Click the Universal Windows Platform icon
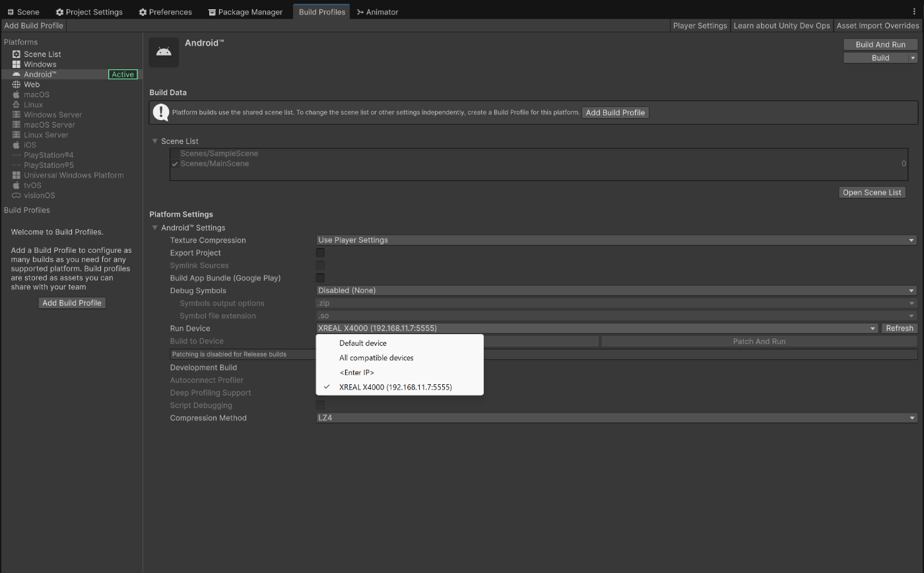 click(16, 175)
